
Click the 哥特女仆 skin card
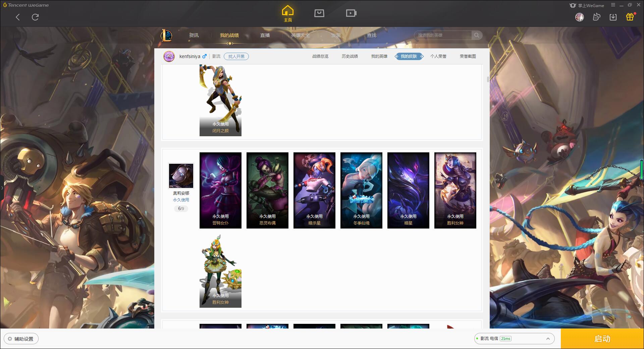(220, 190)
